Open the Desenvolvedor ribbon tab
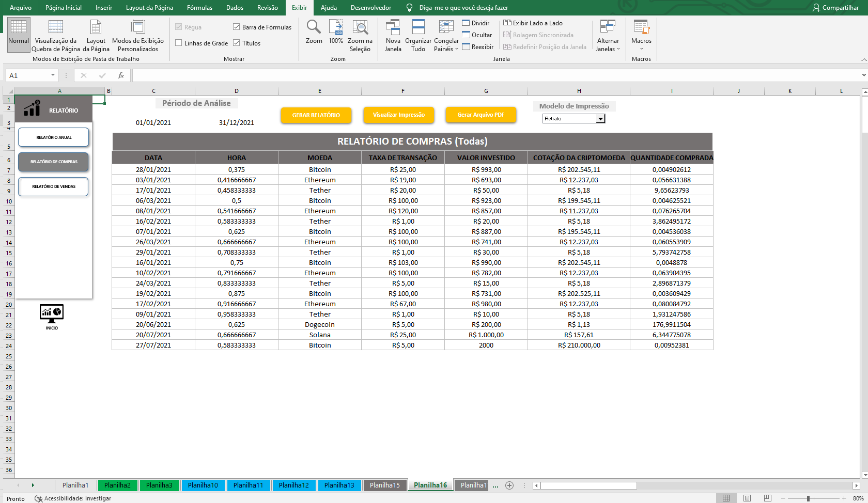This screenshot has width=868, height=503. (x=371, y=8)
